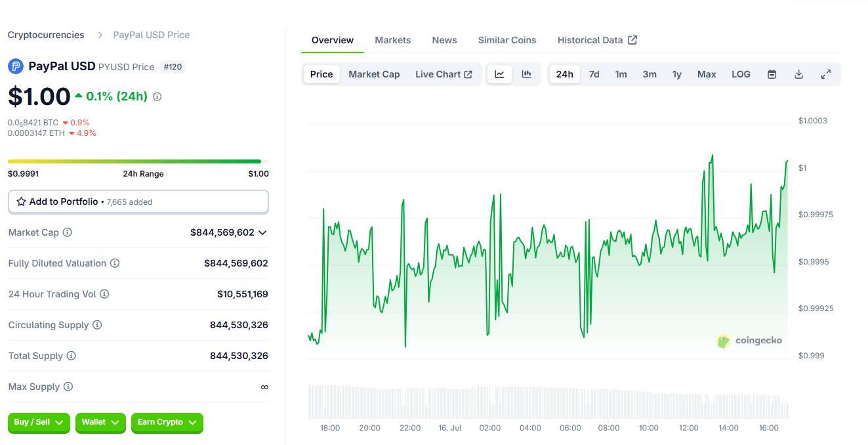Open info icon beside 24h price change
This screenshot has width=868, height=445.
coord(157,96)
